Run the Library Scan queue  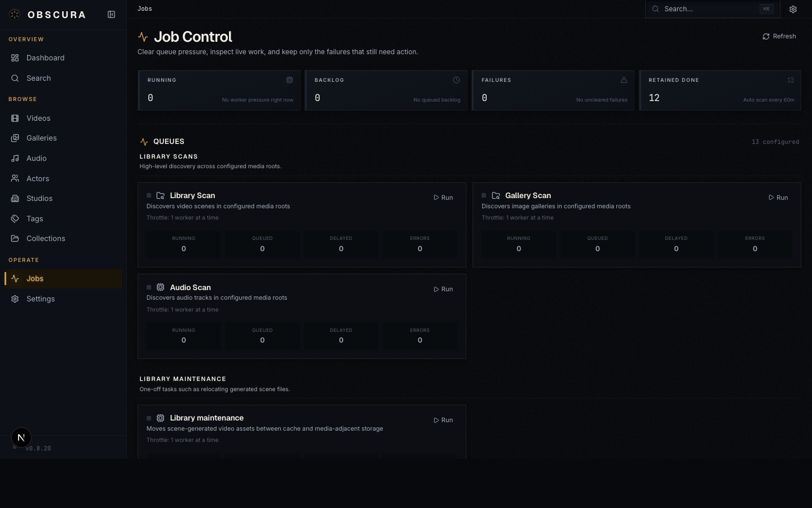[443, 198]
